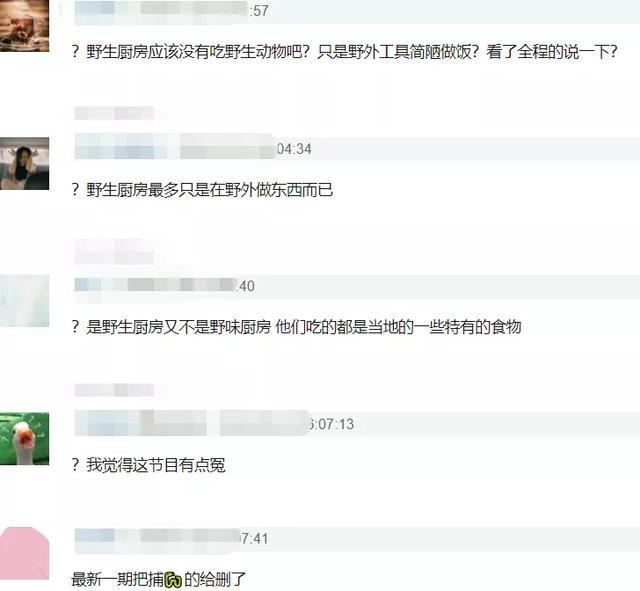Screen dimensions: 640x591
Task: Click the blurred label above the goose avatar comment
Action: coord(114,390)
